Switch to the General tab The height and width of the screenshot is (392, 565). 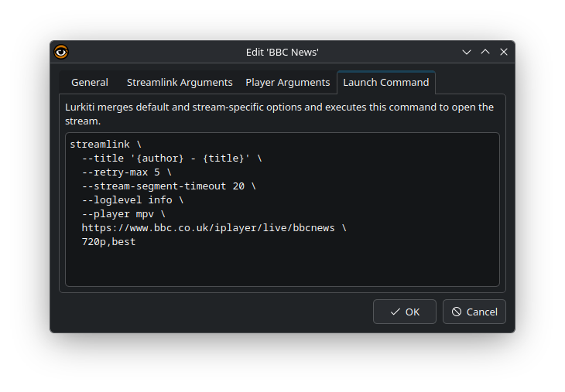coord(90,83)
